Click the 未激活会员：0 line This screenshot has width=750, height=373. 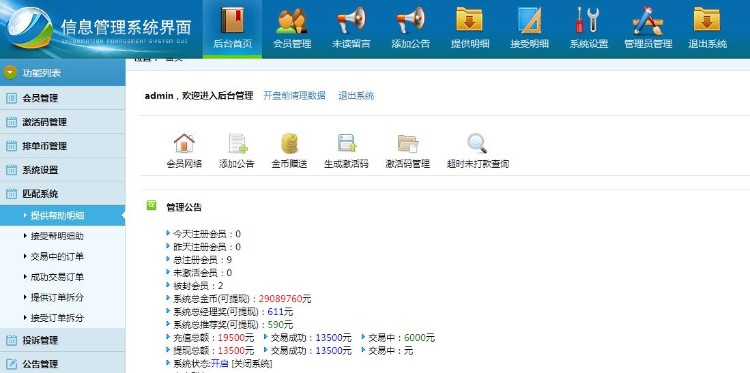(x=202, y=273)
